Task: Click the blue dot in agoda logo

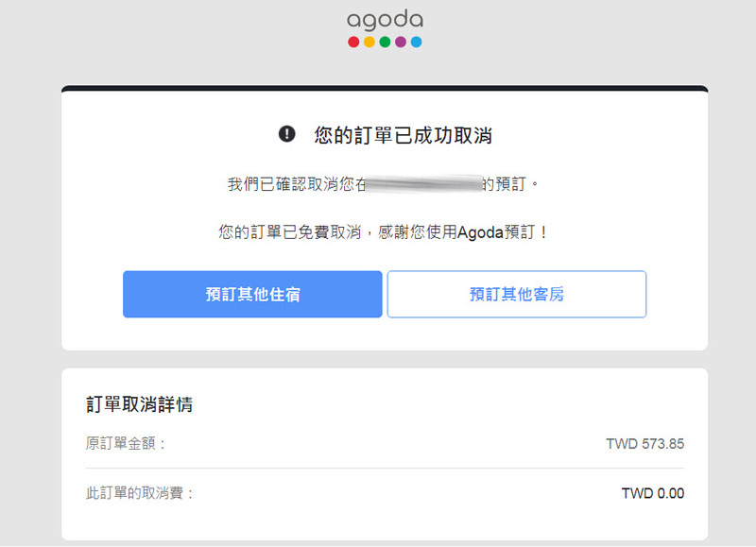Action: pos(417,42)
